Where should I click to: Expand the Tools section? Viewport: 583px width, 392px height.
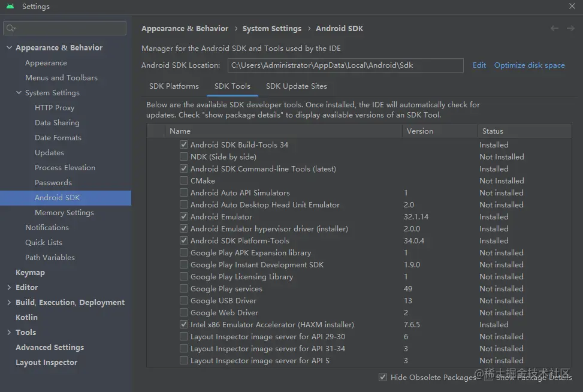click(x=9, y=332)
